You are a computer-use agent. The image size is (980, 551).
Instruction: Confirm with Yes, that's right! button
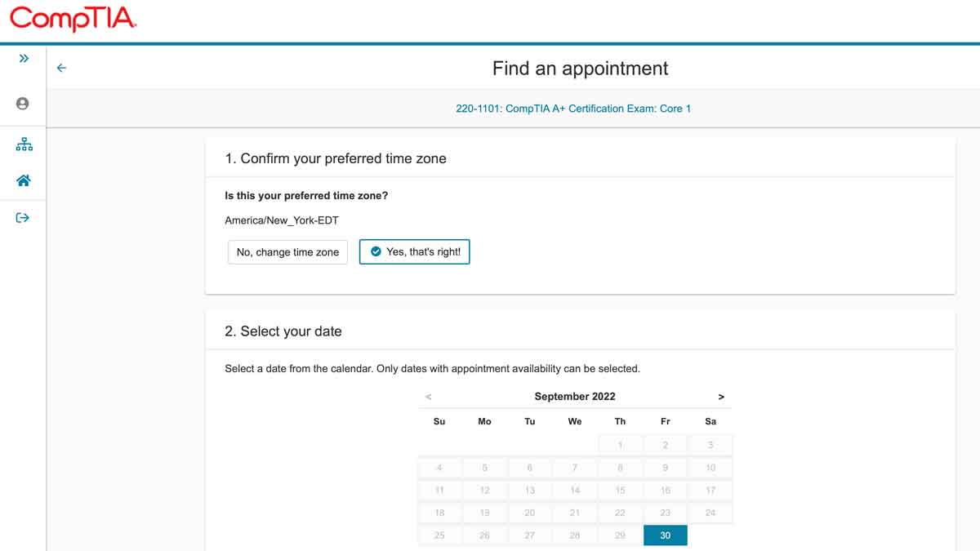coord(415,252)
